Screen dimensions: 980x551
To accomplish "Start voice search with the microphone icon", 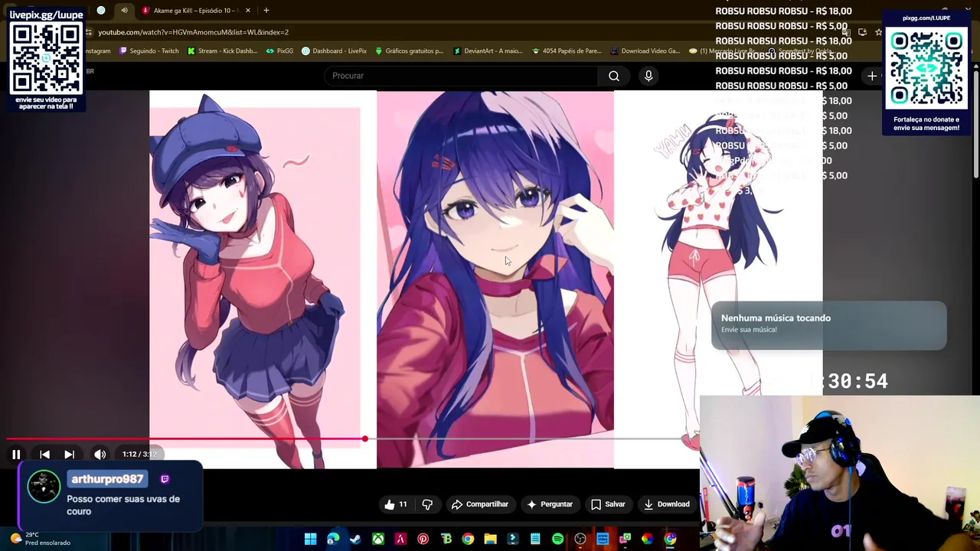I will point(648,76).
